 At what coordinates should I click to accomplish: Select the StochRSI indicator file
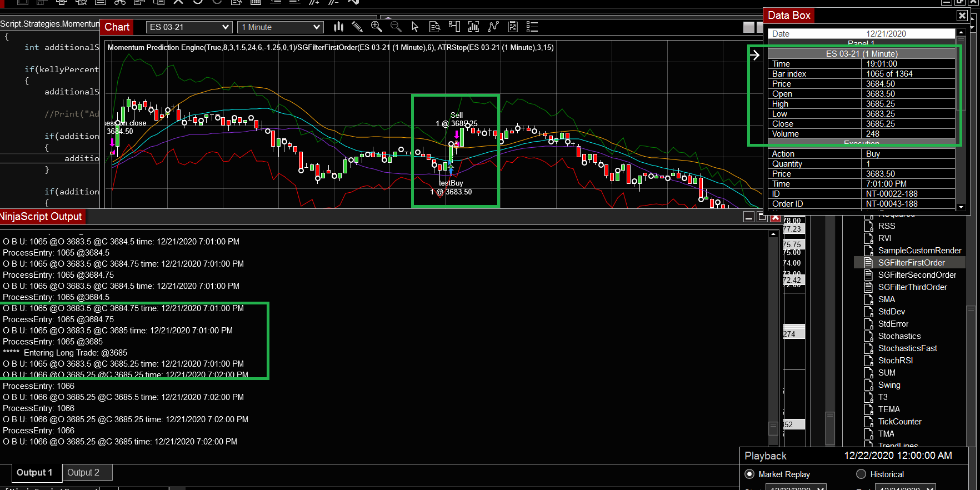coord(896,361)
